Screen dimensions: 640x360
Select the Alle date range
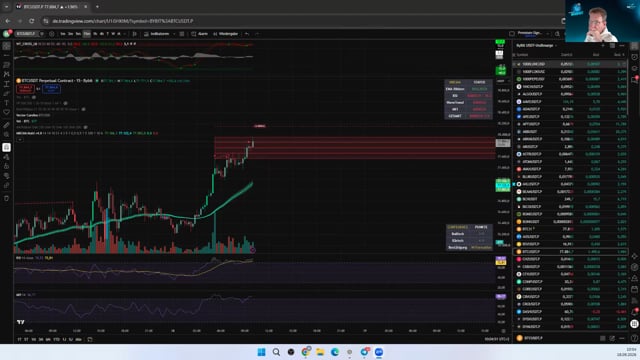coord(78,340)
